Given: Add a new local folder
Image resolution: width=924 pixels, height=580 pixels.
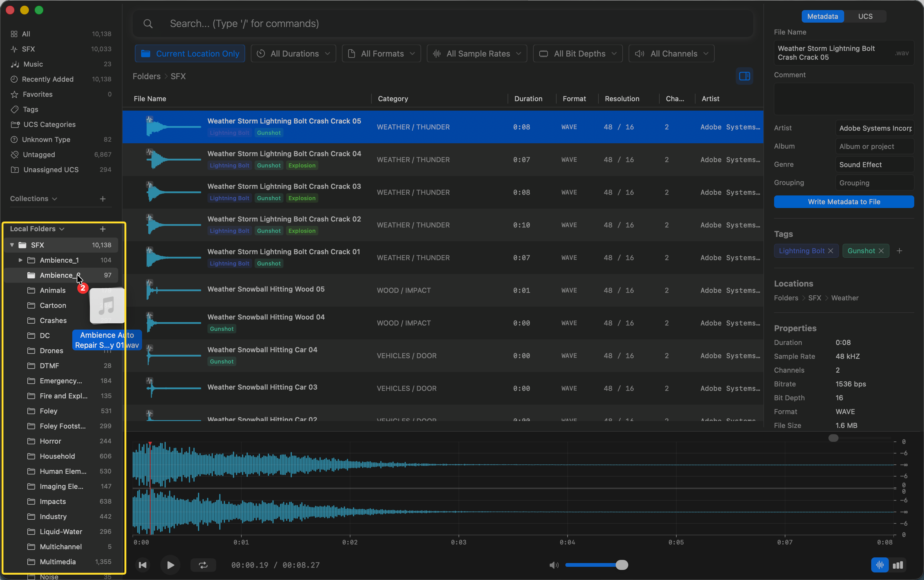Looking at the screenshot, I should pos(103,229).
